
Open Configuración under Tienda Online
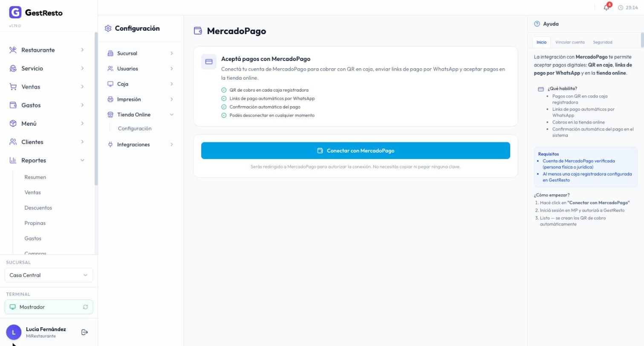[x=135, y=129]
